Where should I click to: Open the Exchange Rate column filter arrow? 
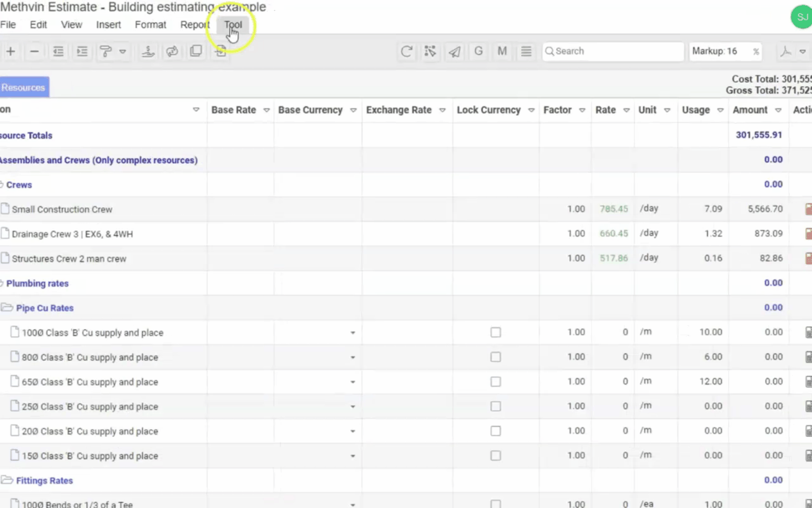[442, 110]
